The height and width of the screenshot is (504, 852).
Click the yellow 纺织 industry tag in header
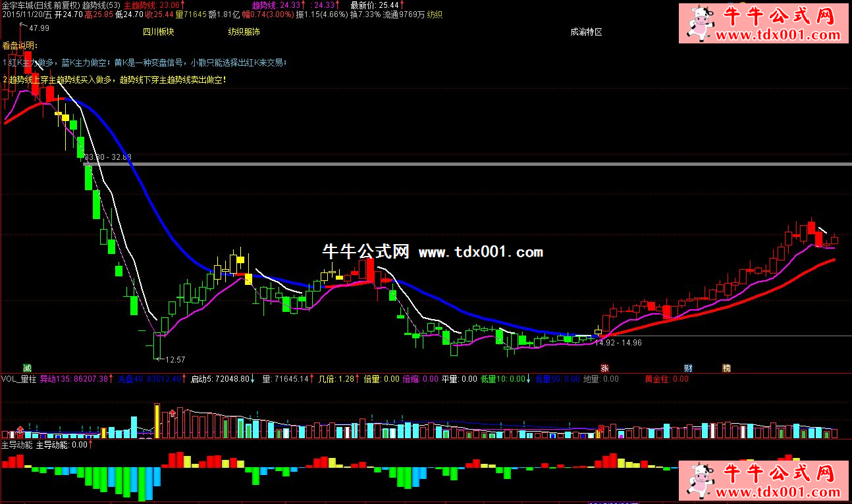[435, 14]
